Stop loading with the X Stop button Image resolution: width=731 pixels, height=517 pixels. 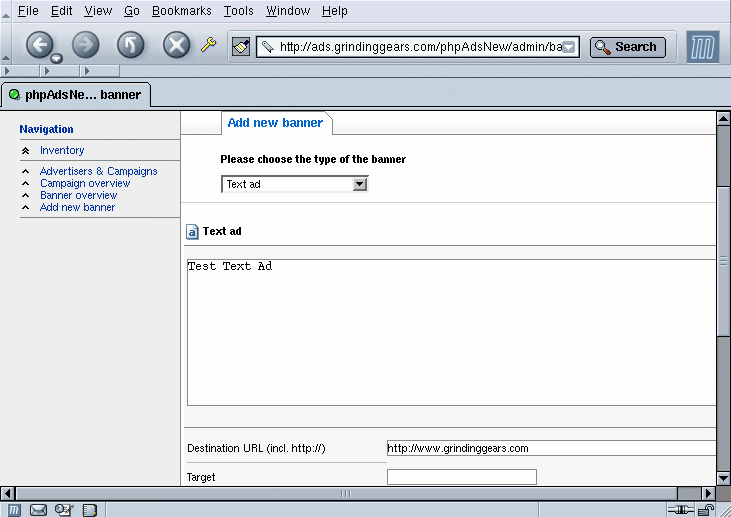point(176,45)
